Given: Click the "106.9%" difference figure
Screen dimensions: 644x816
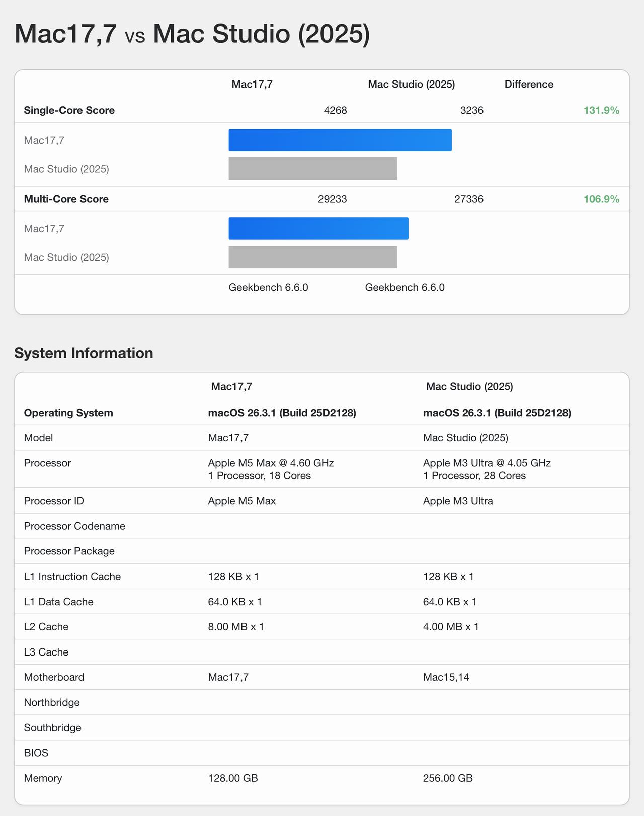Looking at the screenshot, I should (x=601, y=199).
